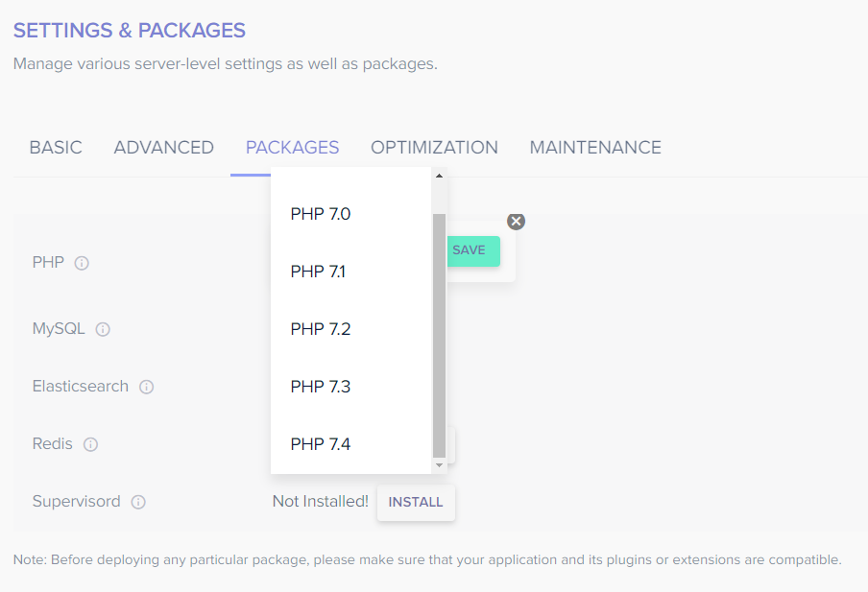Open the ADVANCED tab
This screenshot has height=592, width=868.
163,148
